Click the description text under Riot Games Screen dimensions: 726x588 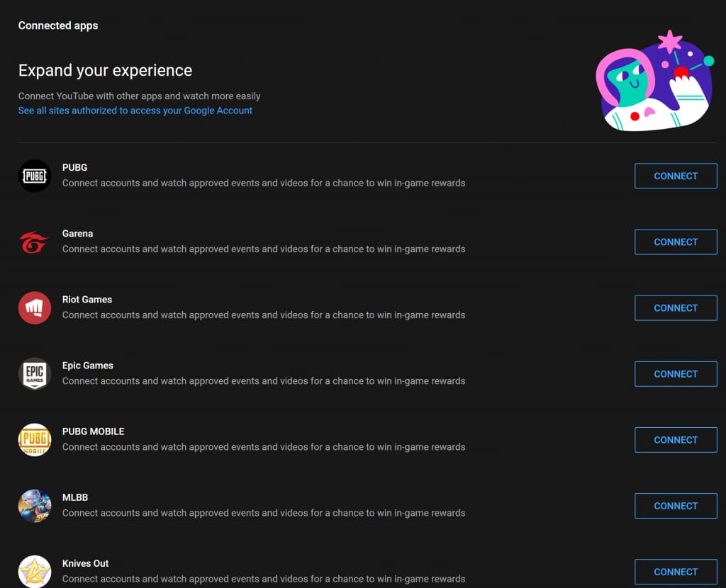(x=264, y=315)
